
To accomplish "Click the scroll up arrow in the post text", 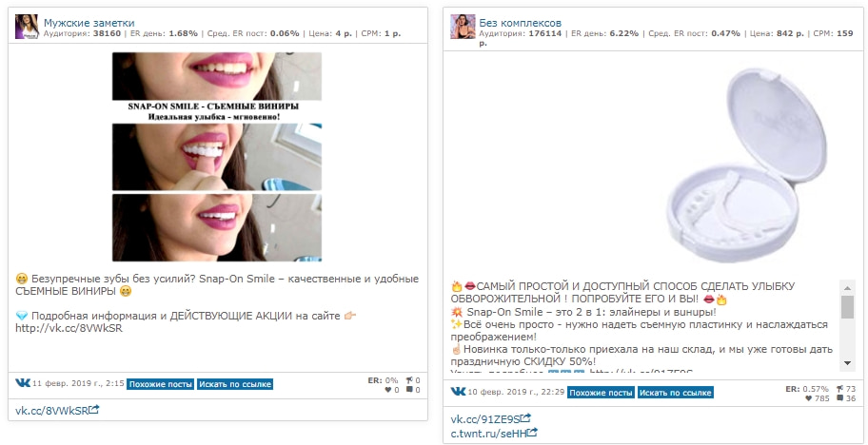I will point(847,287).
